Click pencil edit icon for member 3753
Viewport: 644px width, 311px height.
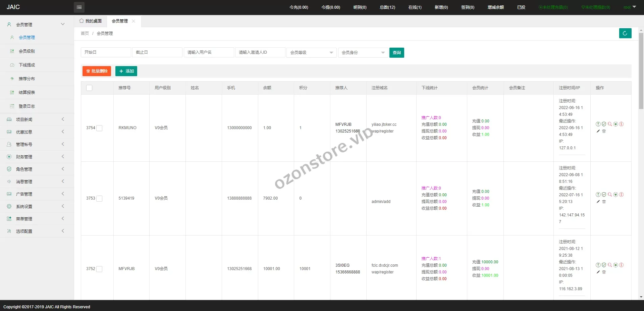click(x=598, y=202)
